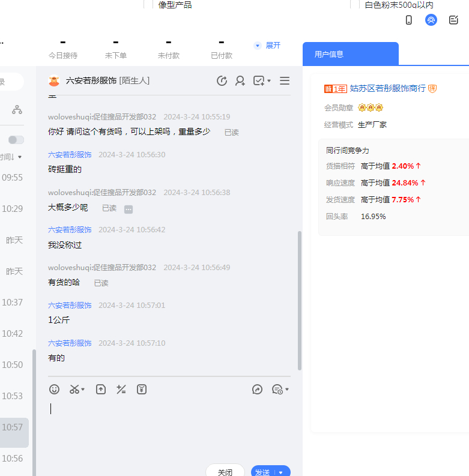Viewport: 469px width, 476px height.
Task: Click the refresh clock icon in chat header
Action: click(x=222, y=80)
